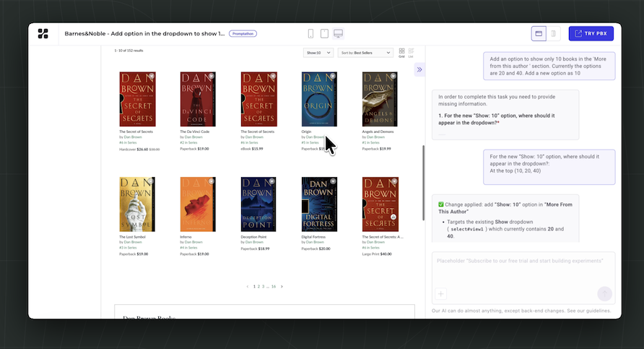The image size is (644, 349).
Task: Open the Origin book cover
Action: point(319,99)
